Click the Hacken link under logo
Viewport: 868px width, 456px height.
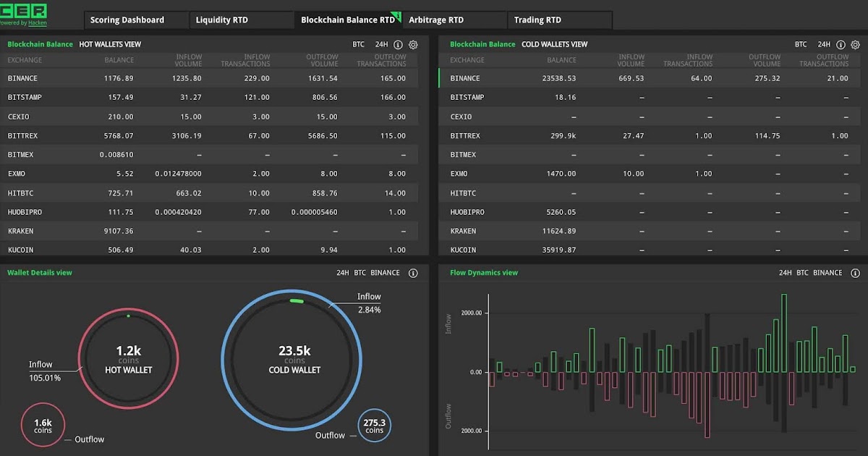click(39, 22)
